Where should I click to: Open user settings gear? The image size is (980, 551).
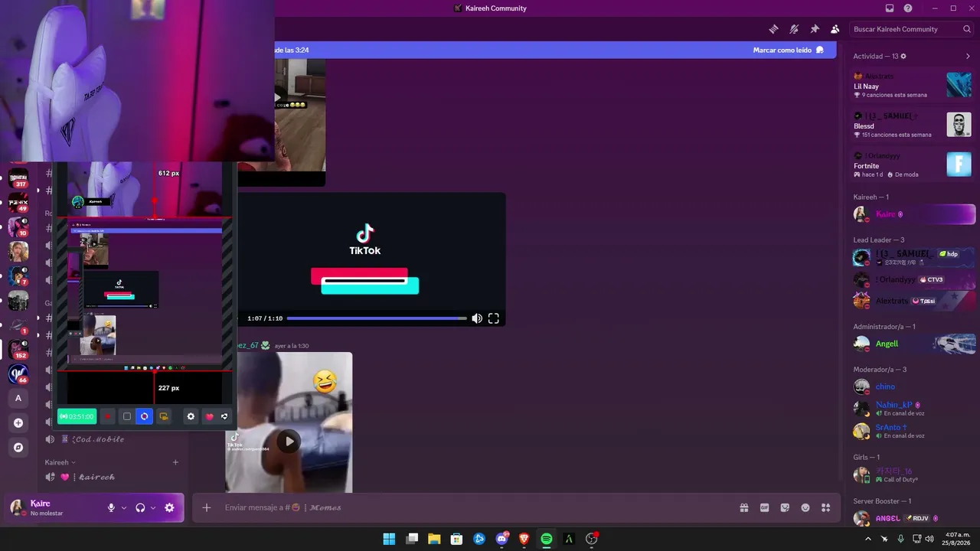coord(169,507)
